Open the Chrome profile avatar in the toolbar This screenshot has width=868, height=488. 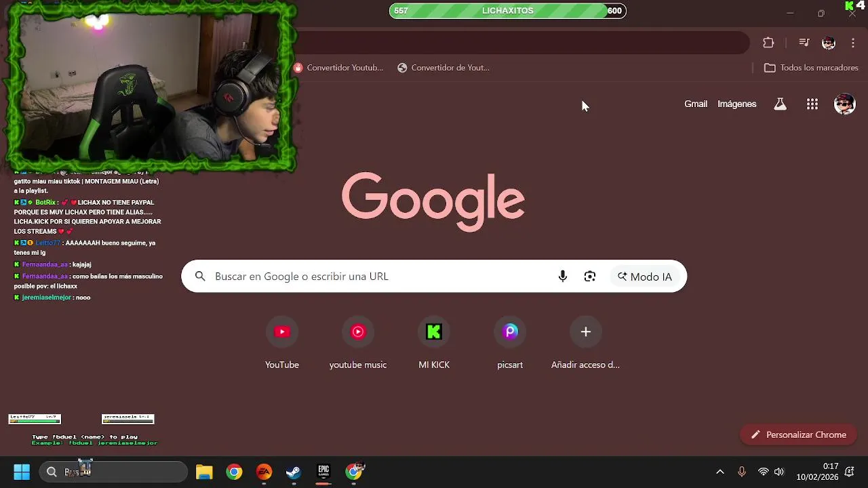(829, 43)
